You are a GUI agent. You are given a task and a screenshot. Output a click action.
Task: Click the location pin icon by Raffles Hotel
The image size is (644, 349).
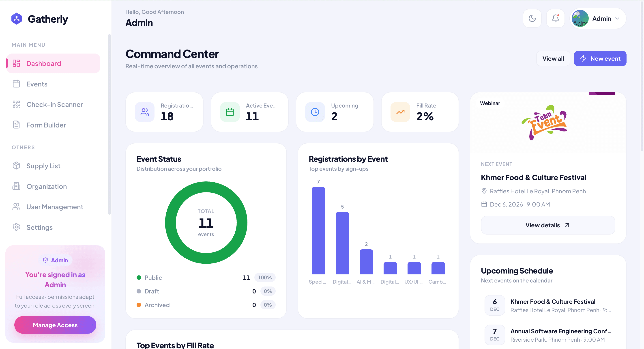pyautogui.click(x=484, y=191)
